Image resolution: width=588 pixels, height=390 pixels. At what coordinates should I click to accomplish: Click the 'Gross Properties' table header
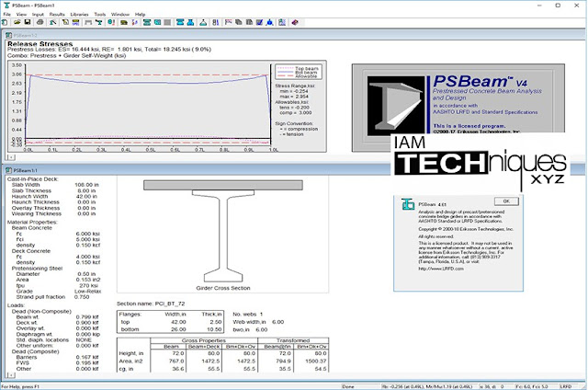pos(204,340)
